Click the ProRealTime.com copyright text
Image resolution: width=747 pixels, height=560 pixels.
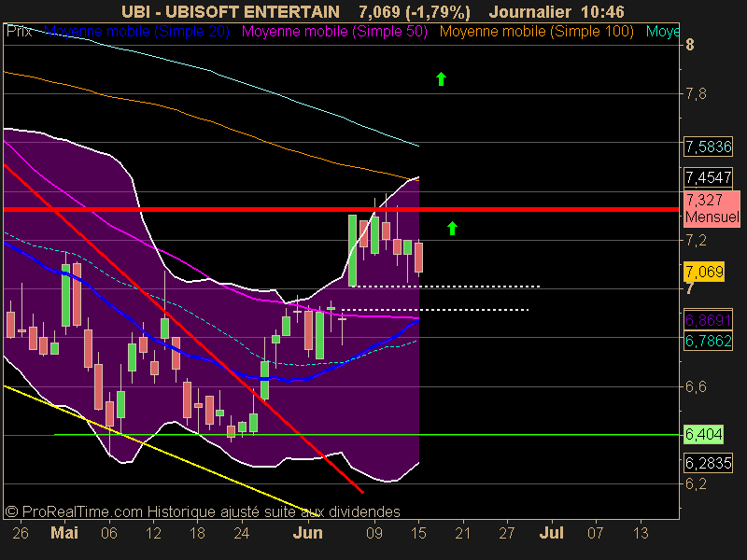click(203, 511)
